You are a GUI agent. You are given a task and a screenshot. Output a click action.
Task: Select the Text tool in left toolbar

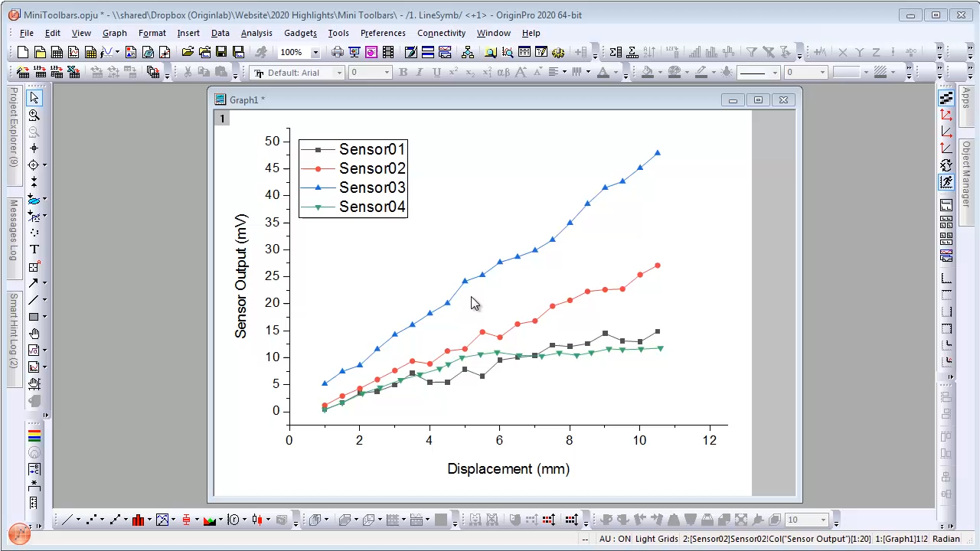click(34, 249)
